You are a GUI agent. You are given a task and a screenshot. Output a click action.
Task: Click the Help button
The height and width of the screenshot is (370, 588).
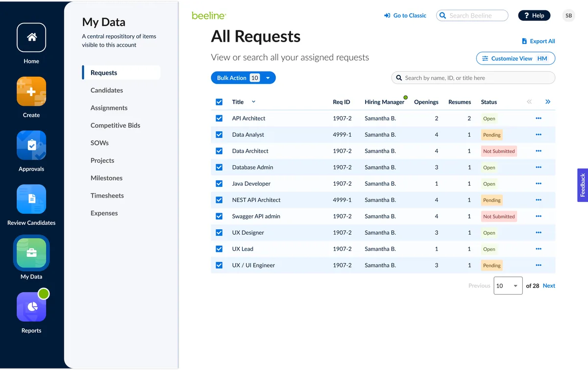[x=534, y=16]
